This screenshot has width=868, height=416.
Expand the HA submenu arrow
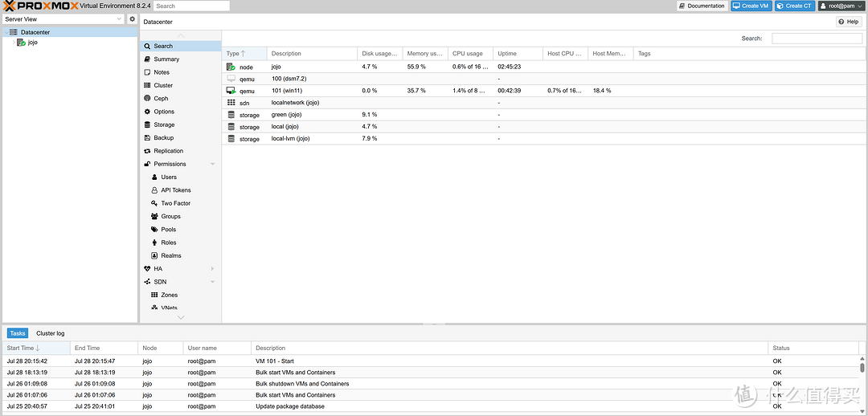212,269
